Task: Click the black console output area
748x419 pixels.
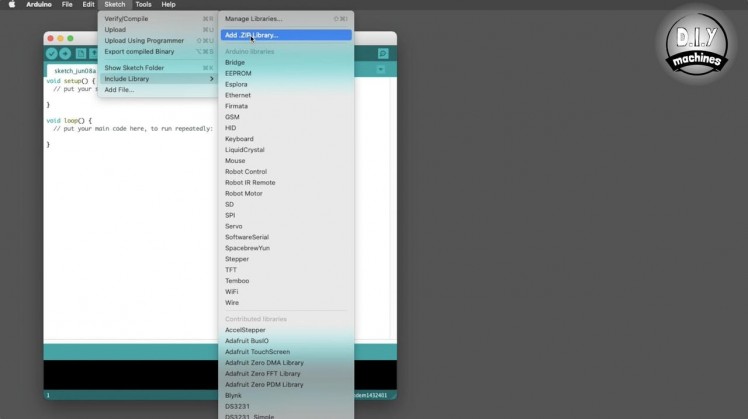Action: tap(130, 375)
